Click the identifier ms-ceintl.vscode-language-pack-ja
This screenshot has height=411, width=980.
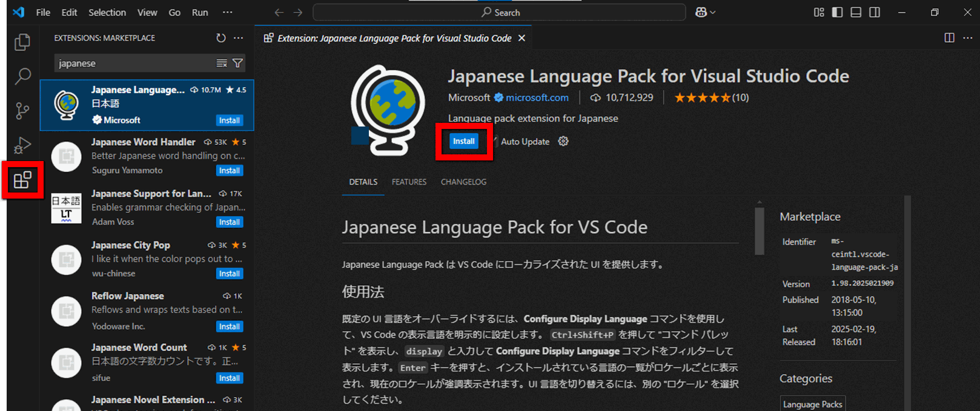(x=864, y=254)
